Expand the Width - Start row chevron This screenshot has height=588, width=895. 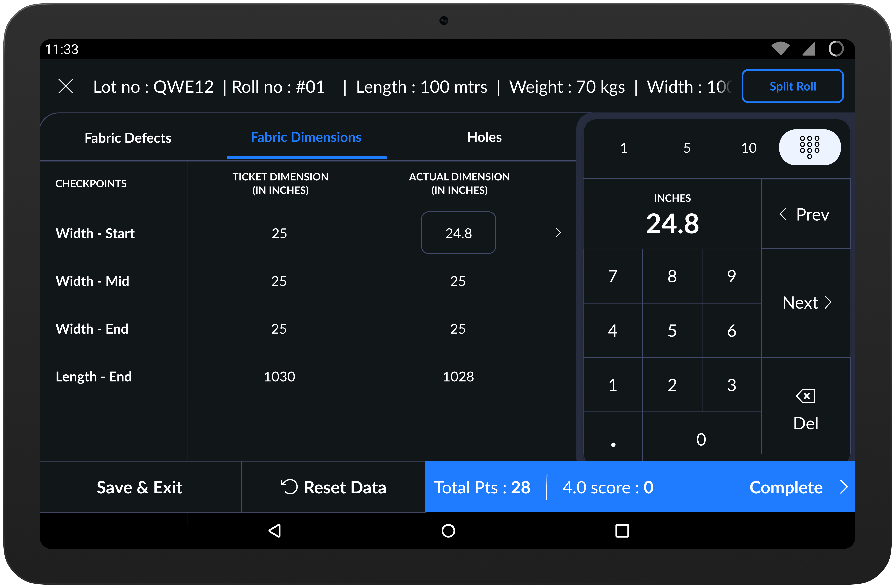[558, 233]
